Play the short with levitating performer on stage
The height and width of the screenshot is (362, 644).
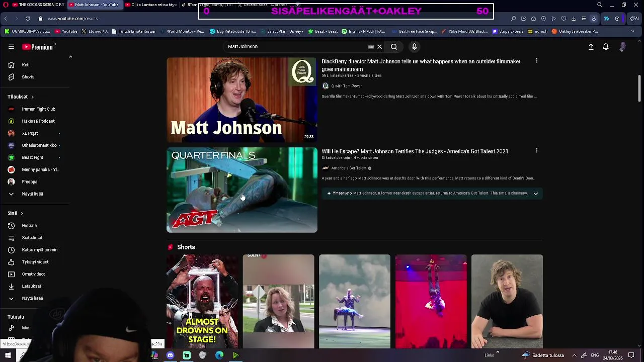point(355,301)
